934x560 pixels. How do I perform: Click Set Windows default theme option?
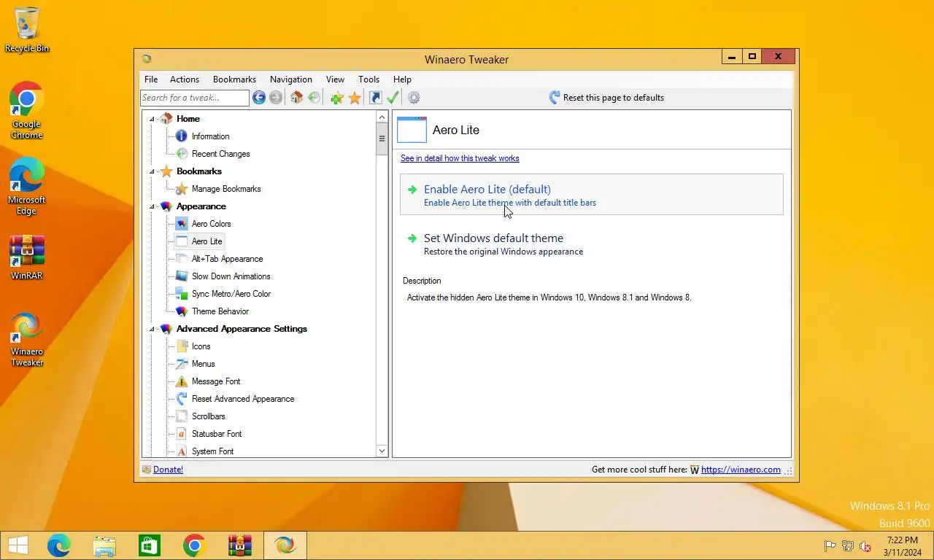[592, 244]
